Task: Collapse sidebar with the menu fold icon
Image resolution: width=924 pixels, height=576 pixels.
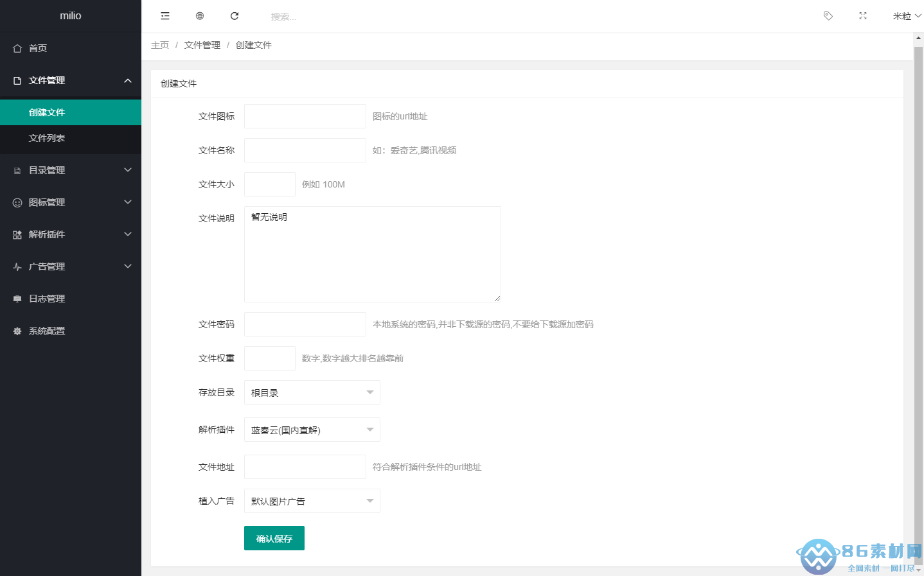Action: (165, 16)
